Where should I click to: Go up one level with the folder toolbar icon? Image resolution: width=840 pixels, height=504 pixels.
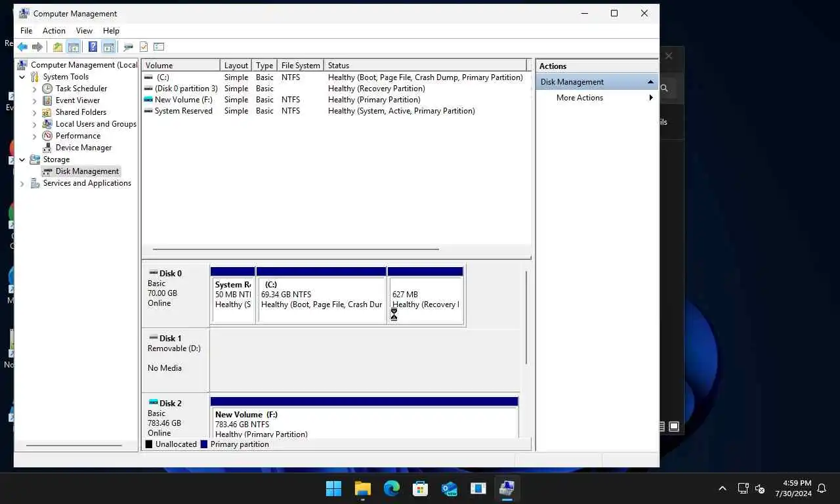tap(58, 47)
